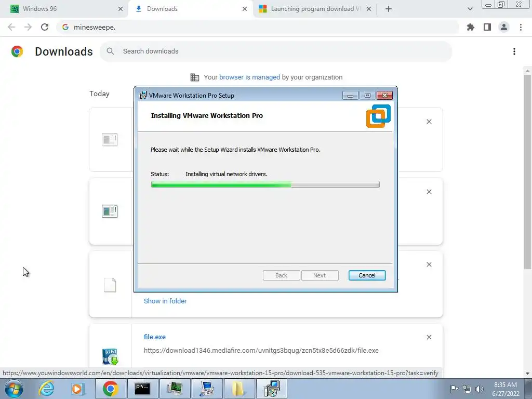
Task: Click the disabled Next button in setup
Action: pyautogui.click(x=320, y=275)
